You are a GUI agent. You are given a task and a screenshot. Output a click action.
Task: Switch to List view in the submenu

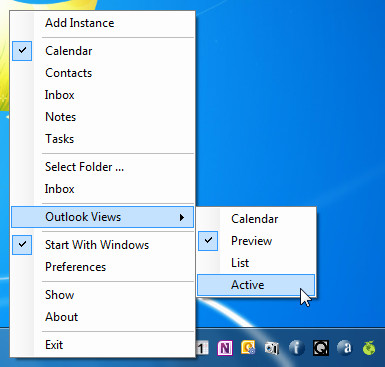pyautogui.click(x=256, y=263)
